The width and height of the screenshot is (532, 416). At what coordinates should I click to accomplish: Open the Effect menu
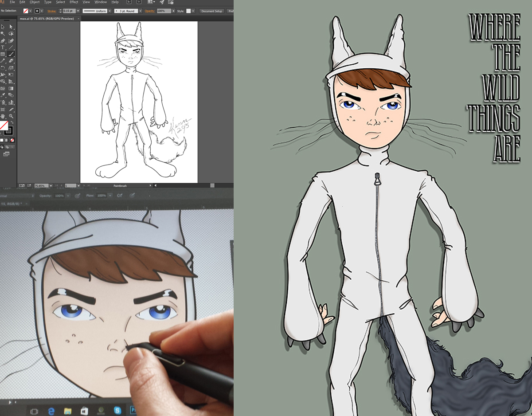pos(74,2)
